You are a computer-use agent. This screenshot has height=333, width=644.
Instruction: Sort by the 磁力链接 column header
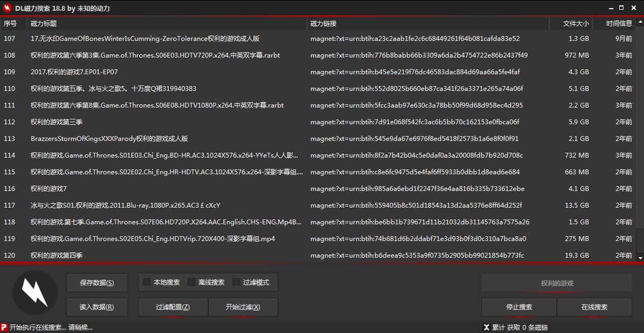tap(428, 24)
